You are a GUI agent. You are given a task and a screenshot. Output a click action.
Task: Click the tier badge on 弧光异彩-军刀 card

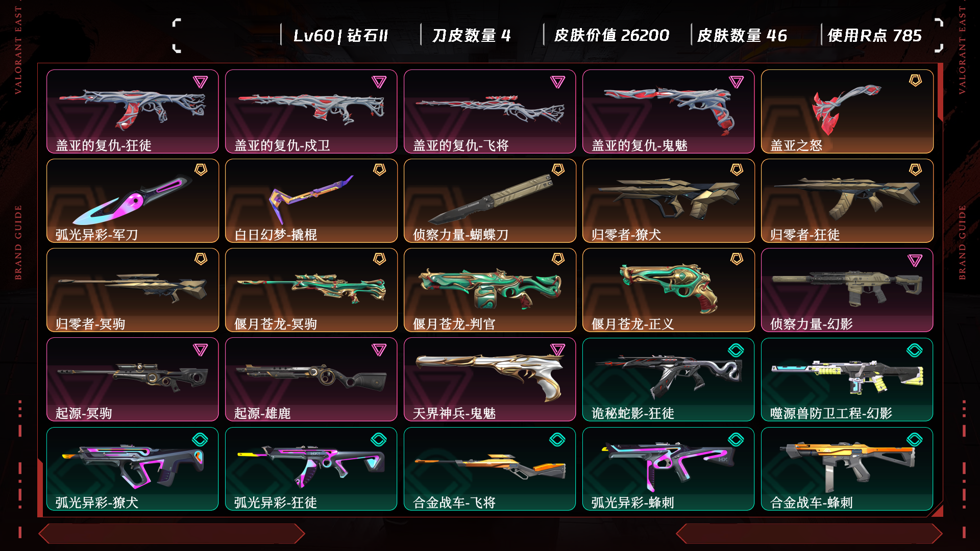pos(201,170)
